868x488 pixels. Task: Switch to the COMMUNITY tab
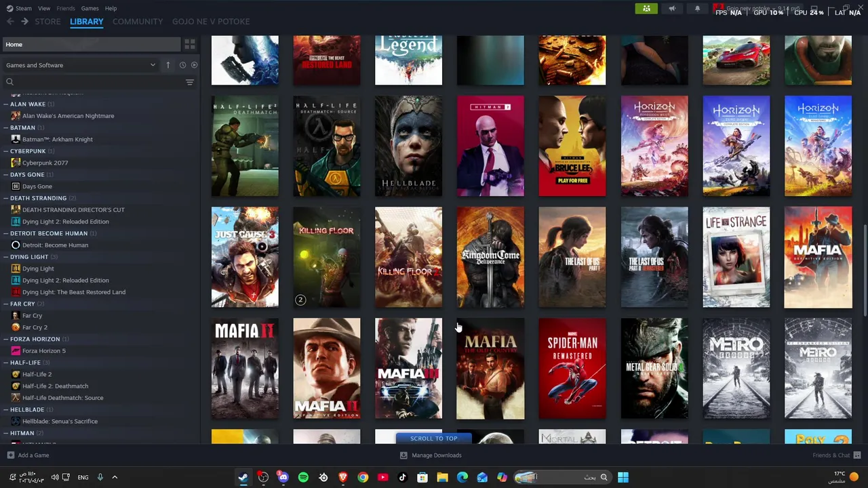(138, 22)
